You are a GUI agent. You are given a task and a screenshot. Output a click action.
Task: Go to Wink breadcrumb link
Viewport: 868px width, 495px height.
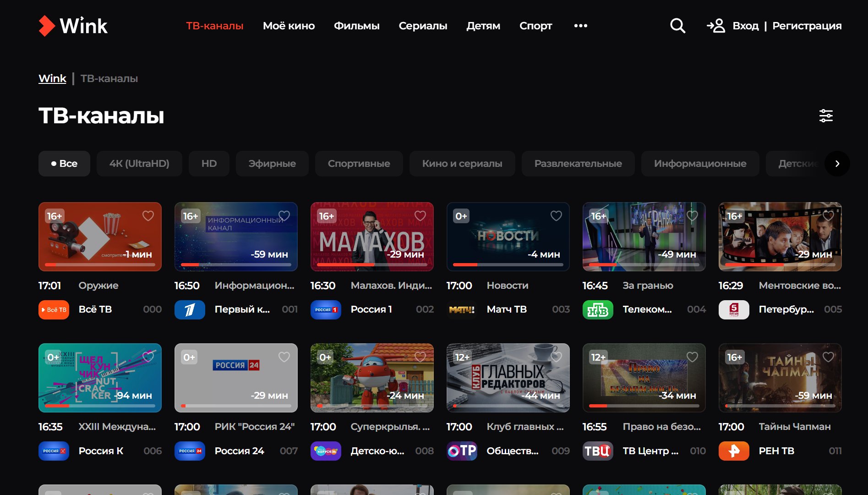tap(52, 78)
